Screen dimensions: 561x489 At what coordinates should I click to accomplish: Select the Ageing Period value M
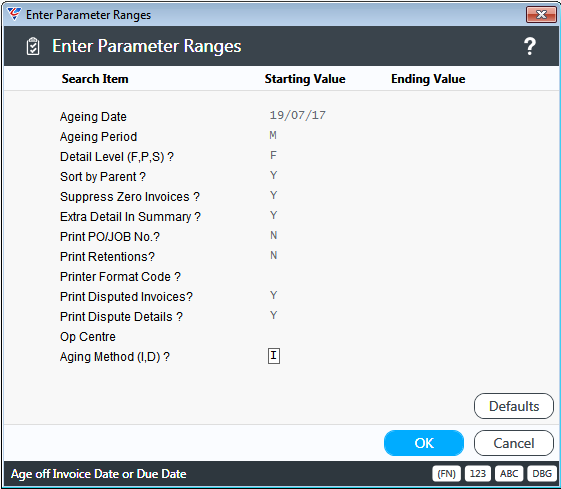[x=273, y=135]
